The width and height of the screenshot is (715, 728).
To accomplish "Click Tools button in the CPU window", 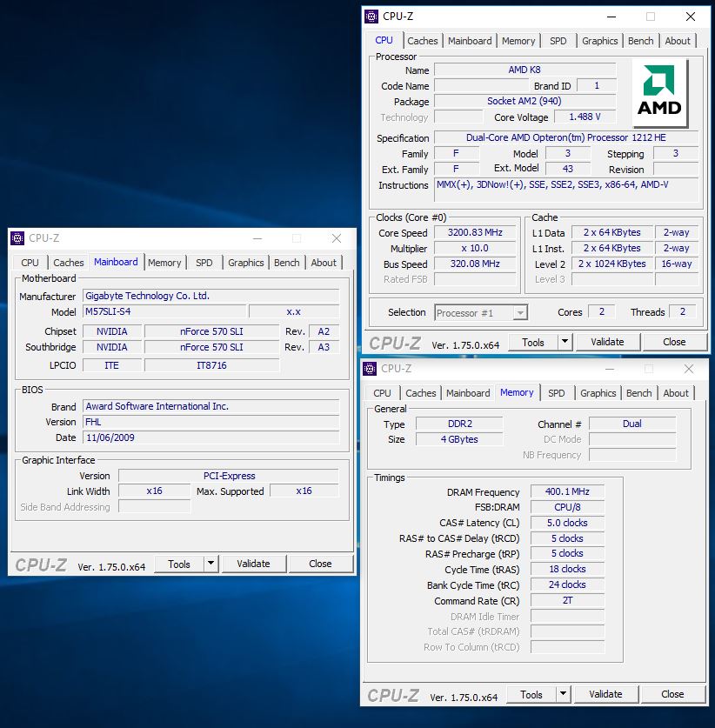I will click(x=533, y=342).
